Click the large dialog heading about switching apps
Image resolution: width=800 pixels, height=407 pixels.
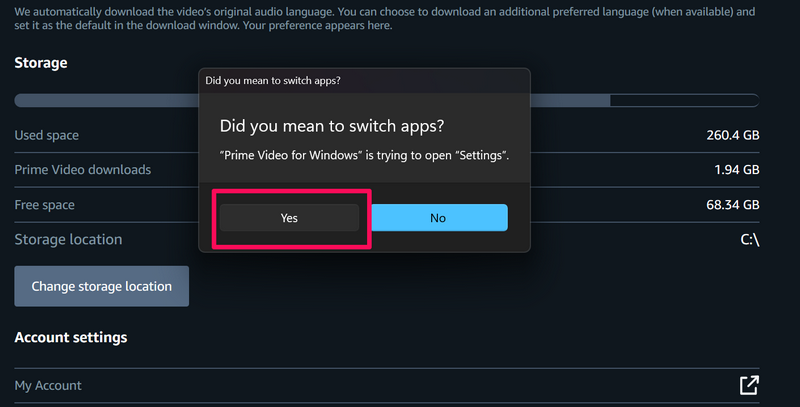tap(332, 127)
